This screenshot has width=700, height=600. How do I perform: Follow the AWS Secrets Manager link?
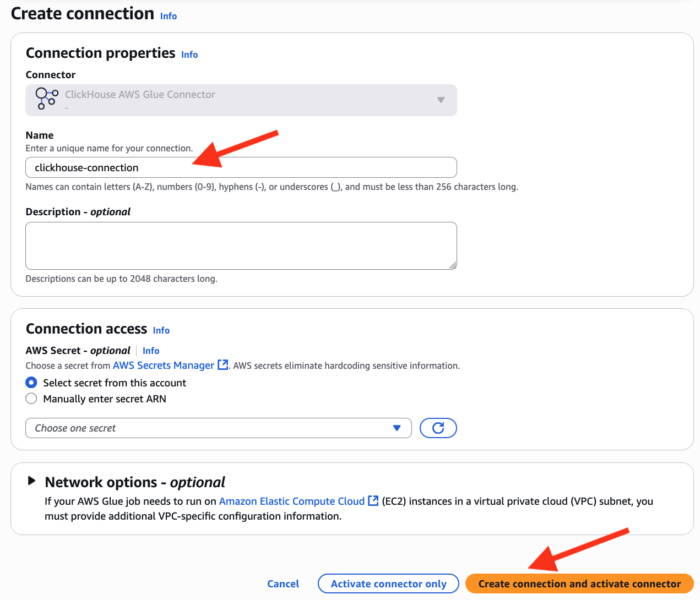pos(163,366)
